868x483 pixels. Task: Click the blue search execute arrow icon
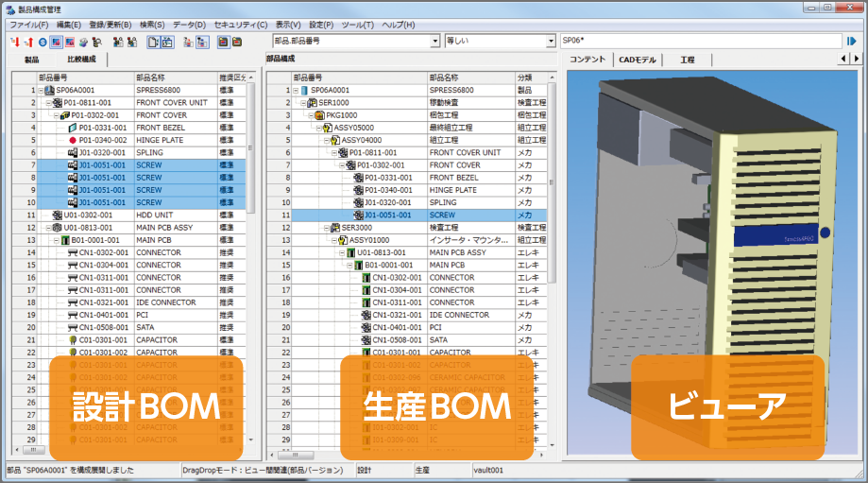852,42
